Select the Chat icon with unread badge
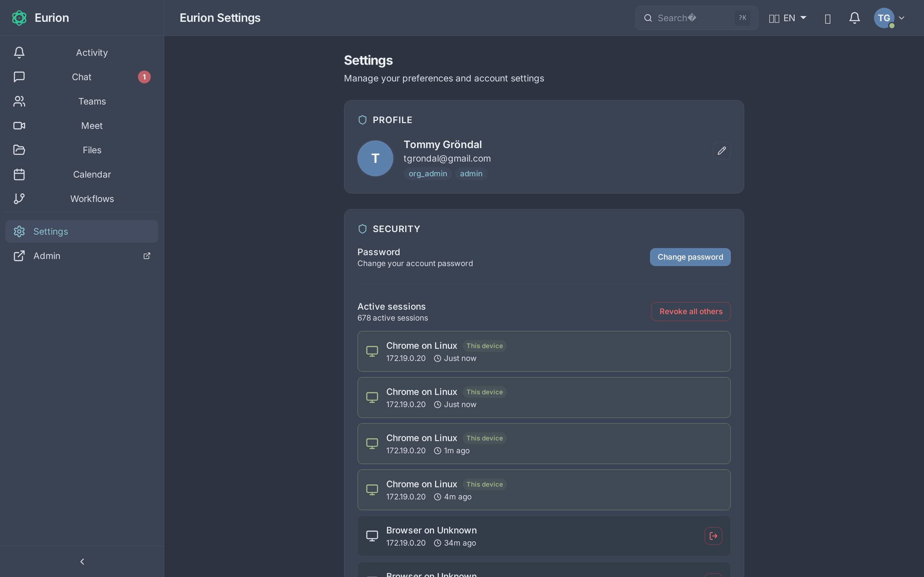Viewport: 924px width, 577px height. [x=19, y=77]
